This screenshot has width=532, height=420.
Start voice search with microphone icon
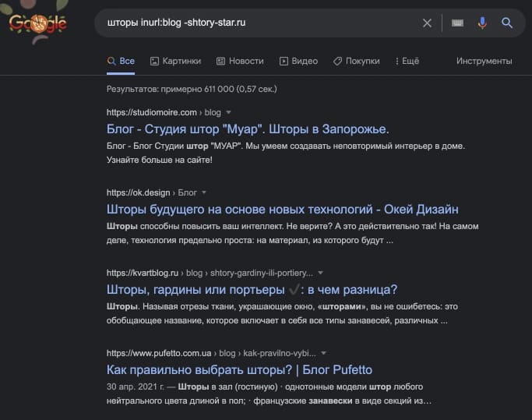point(482,23)
